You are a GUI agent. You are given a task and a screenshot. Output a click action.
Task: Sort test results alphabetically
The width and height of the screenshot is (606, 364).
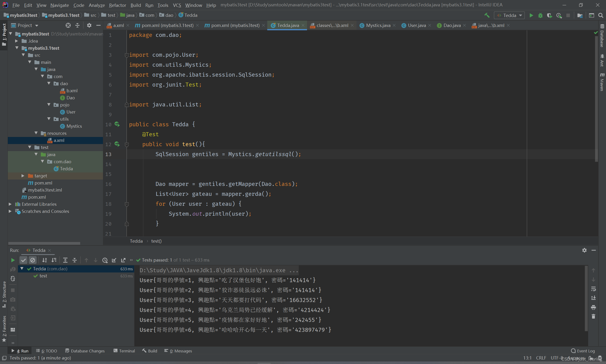(45, 260)
